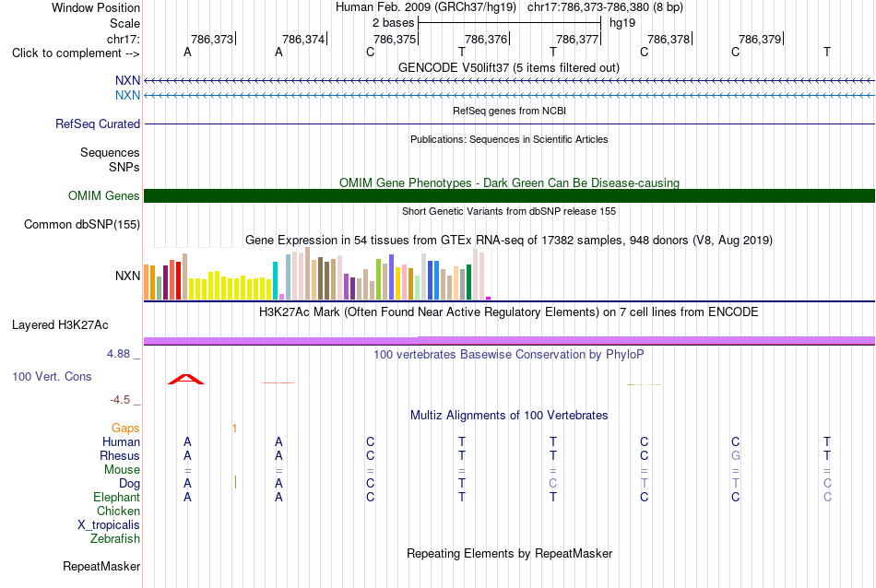This screenshot has height=588, width=876.
Task: Click the 4.88 PhyloP upper limit value
Action: (118, 354)
